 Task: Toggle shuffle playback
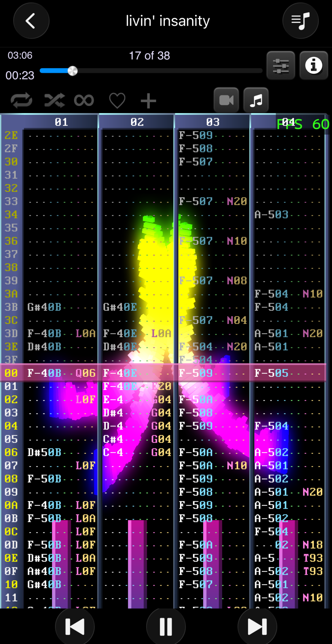pyautogui.click(x=54, y=100)
